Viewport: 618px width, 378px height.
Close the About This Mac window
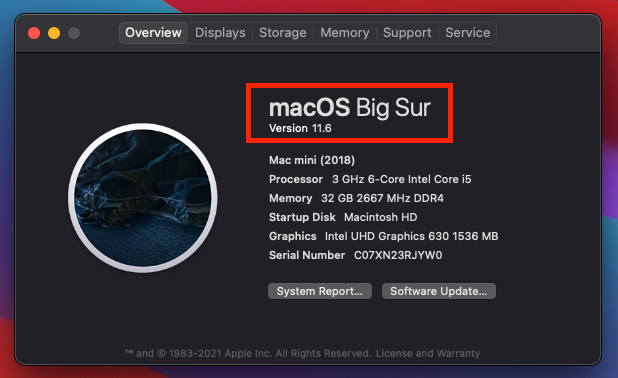34,33
